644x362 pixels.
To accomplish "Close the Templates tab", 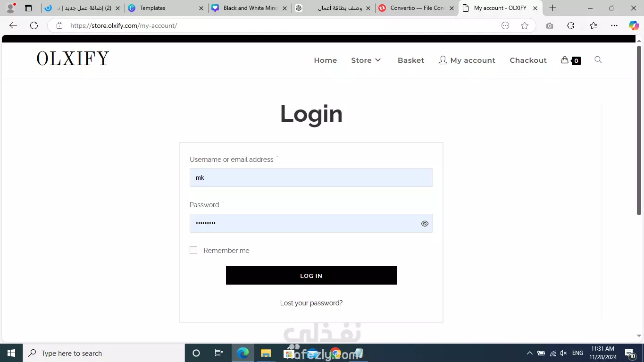I will click(201, 8).
